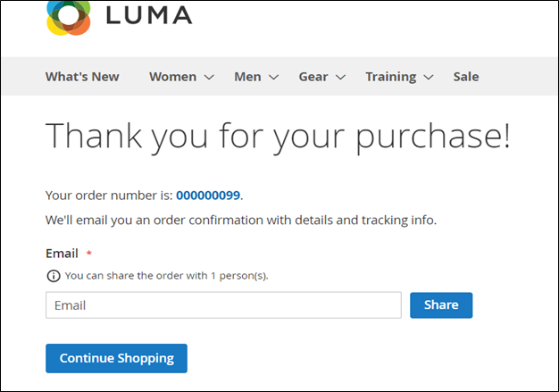Open the What's New page
Image resolution: width=559 pixels, height=392 pixels.
[x=82, y=77]
